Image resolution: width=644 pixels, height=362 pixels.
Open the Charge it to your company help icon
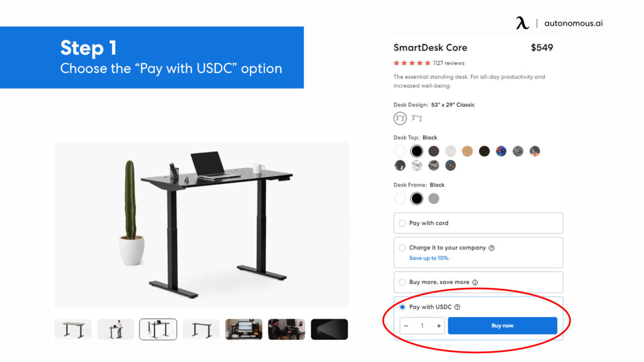(492, 248)
